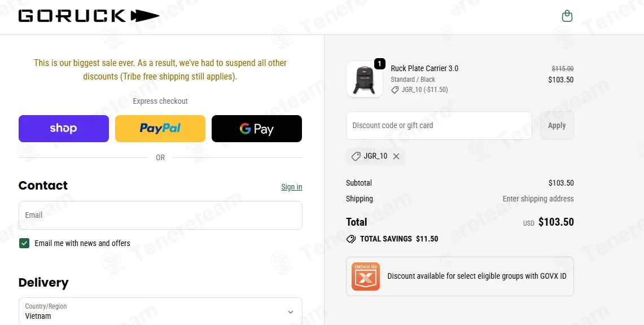Click the GORUCK logo

pos(89,16)
